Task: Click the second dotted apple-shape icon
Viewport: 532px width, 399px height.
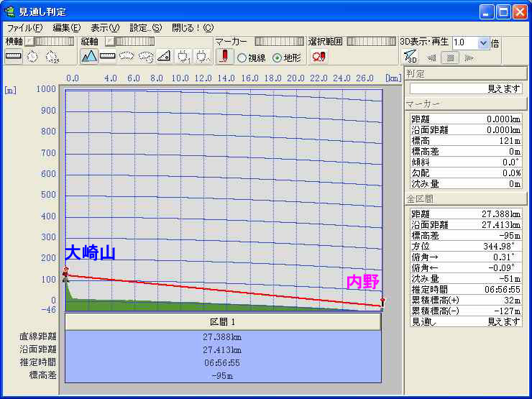Action: [x=203, y=56]
